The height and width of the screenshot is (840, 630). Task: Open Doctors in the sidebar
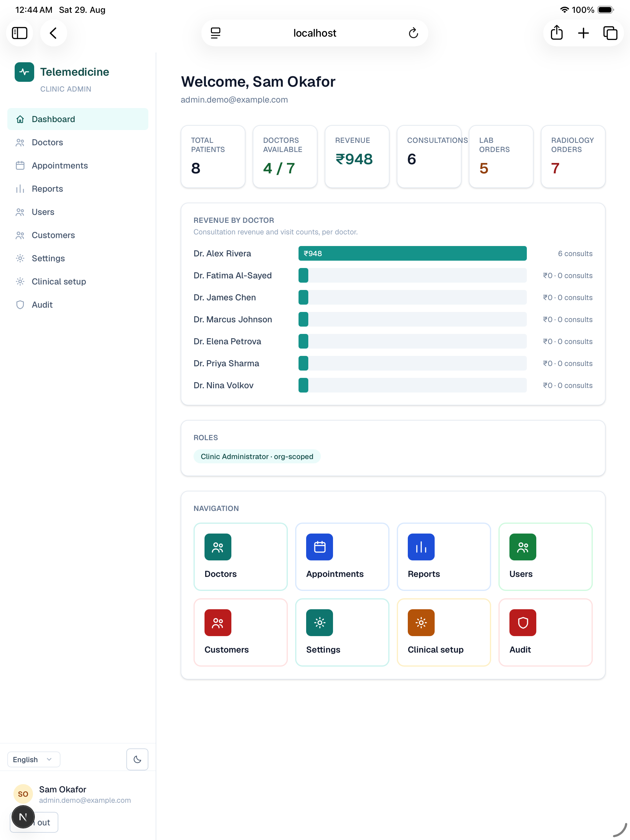tap(78, 143)
